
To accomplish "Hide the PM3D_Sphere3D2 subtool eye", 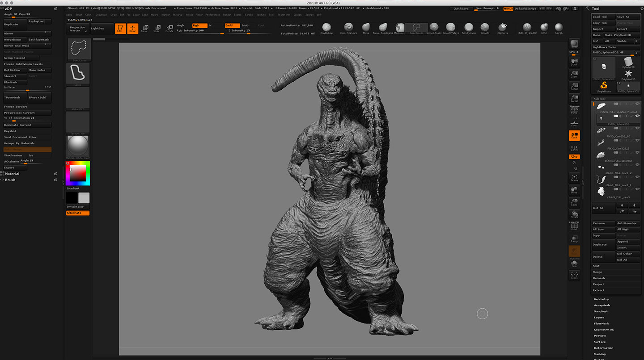I will pyautogui.click(x=638, y=116).
